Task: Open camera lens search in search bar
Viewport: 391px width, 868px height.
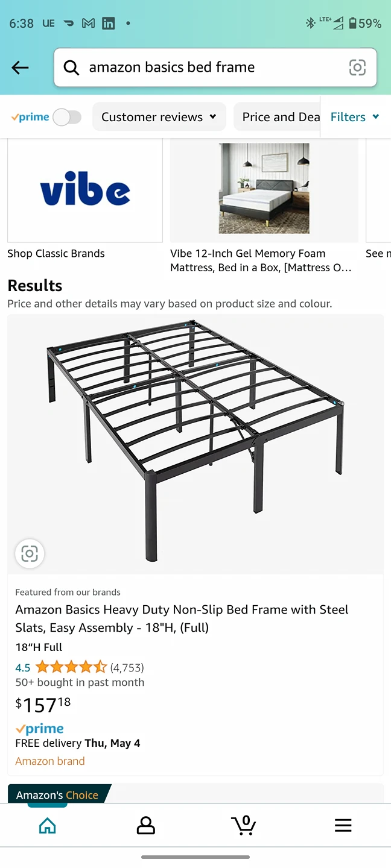Action: (357, 68)
